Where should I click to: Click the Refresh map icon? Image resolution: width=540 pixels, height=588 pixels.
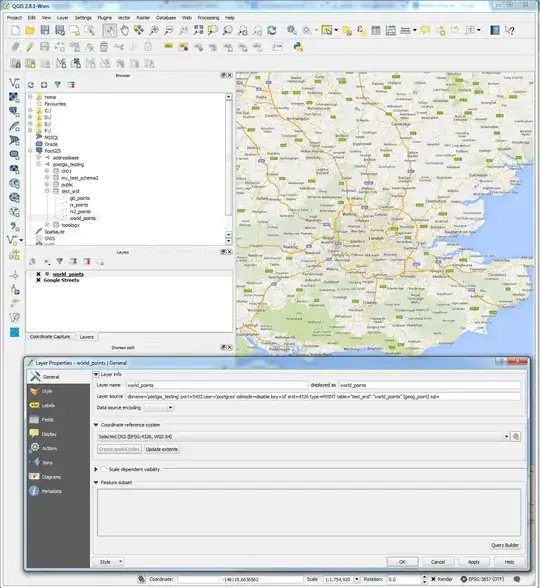[x=272, y=30]
